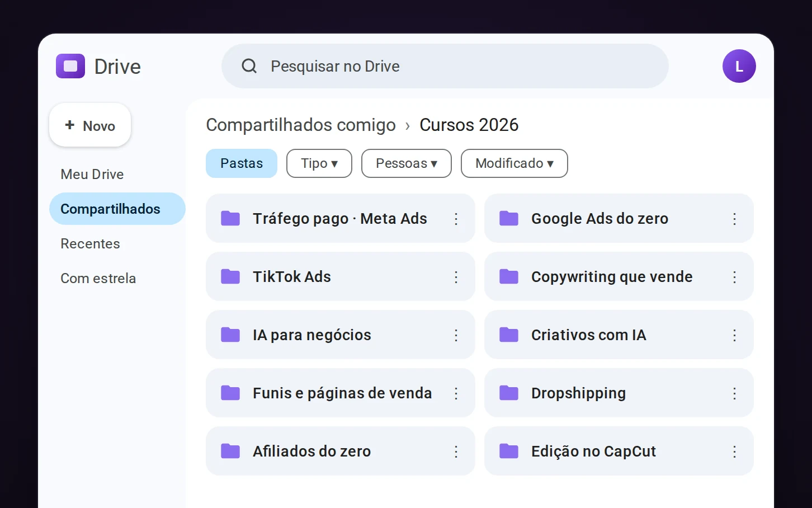Open more options for Edição no CapCut

tap(734, 451)
